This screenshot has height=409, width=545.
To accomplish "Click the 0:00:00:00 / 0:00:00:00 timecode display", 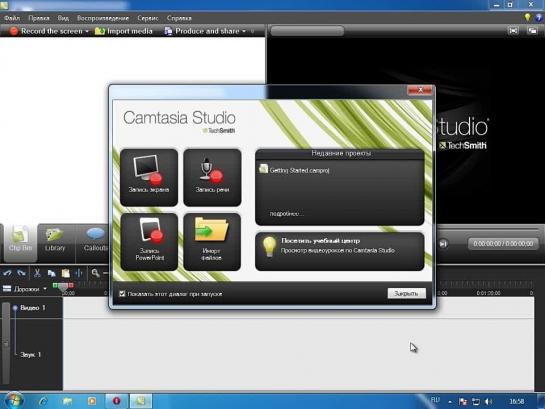I will pos(503,244).
